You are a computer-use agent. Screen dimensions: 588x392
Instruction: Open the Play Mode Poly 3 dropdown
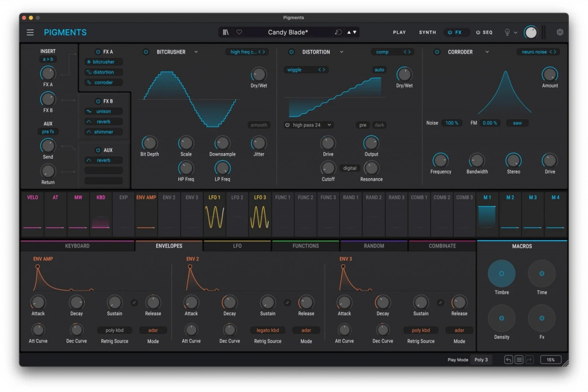click(x=481, y=359)
